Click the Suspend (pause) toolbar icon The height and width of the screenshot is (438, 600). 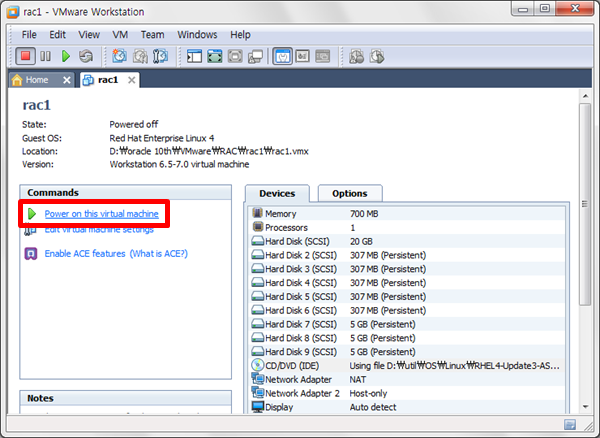coord(46,56)
